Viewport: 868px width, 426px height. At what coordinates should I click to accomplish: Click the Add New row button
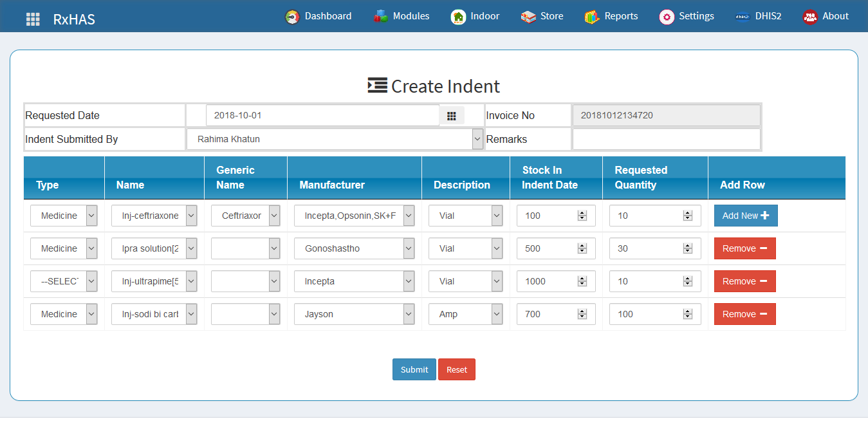pos(746,216)
